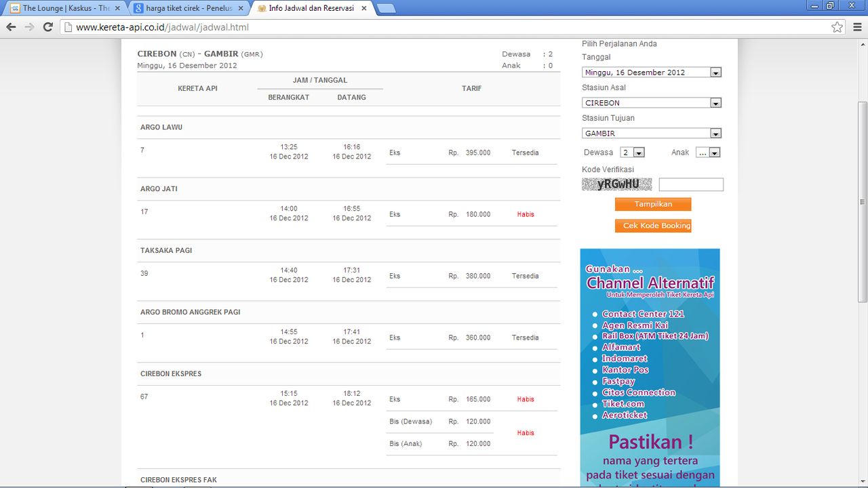Click the 14:40 departure time

click(x=289, y=270)
